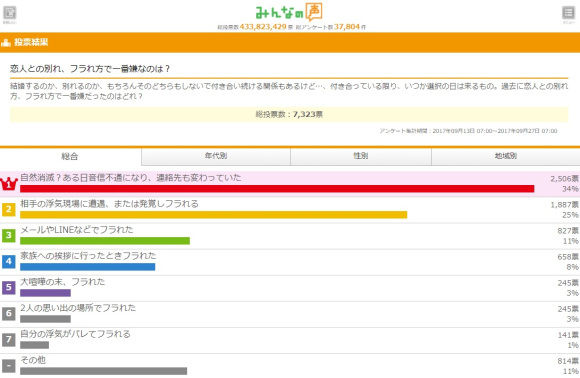Click the 8% percentage value

(572, 267)
